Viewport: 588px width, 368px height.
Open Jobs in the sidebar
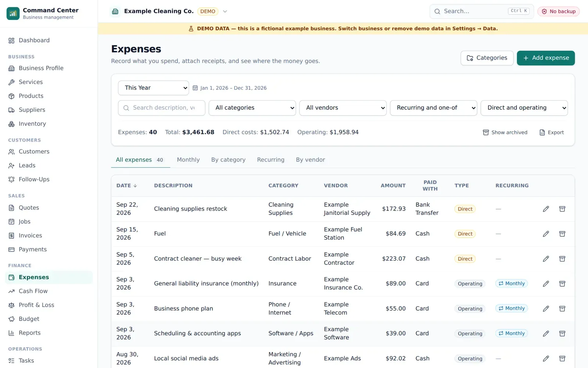tap(49, 222)
